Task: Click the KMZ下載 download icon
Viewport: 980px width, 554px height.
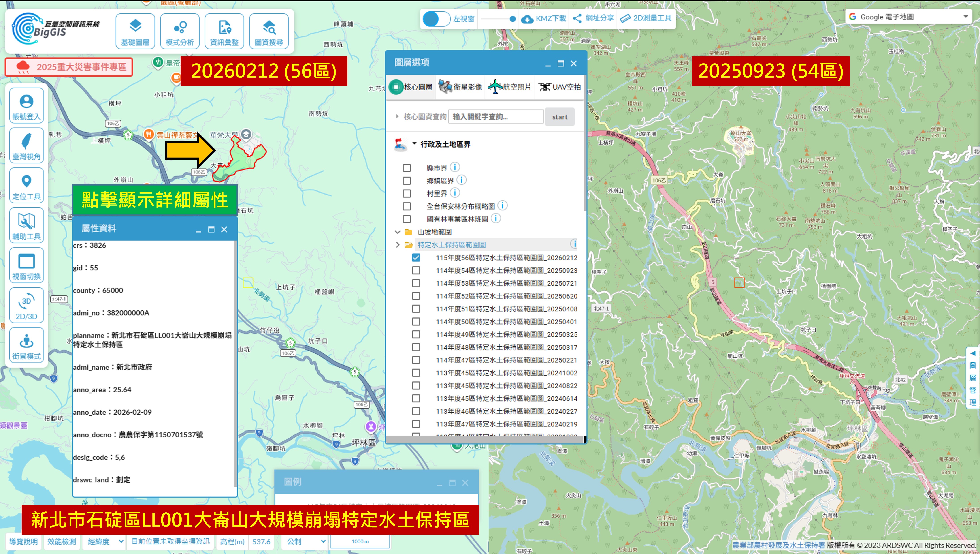Action: click(x=527, y=19)
